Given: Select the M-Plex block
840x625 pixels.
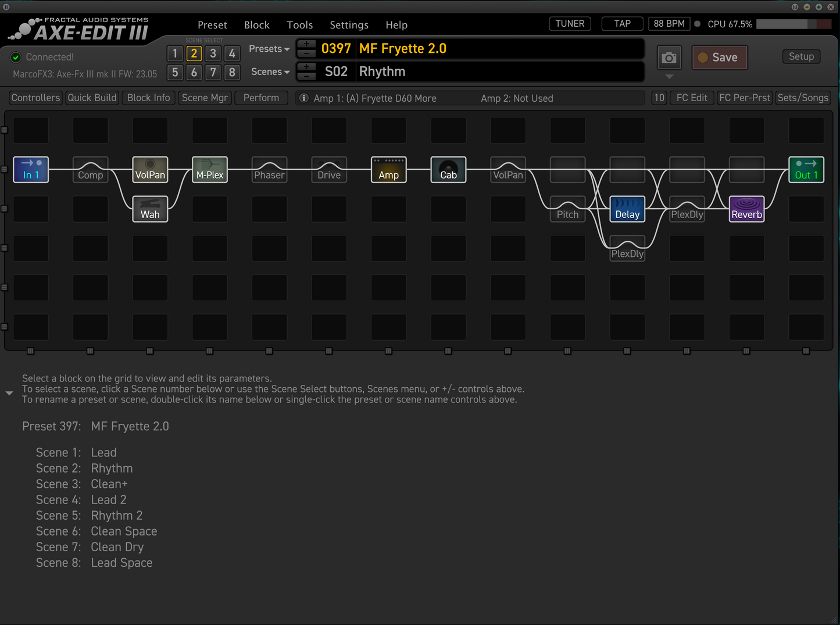Looking at the screenshot, I should pos(209,169).
